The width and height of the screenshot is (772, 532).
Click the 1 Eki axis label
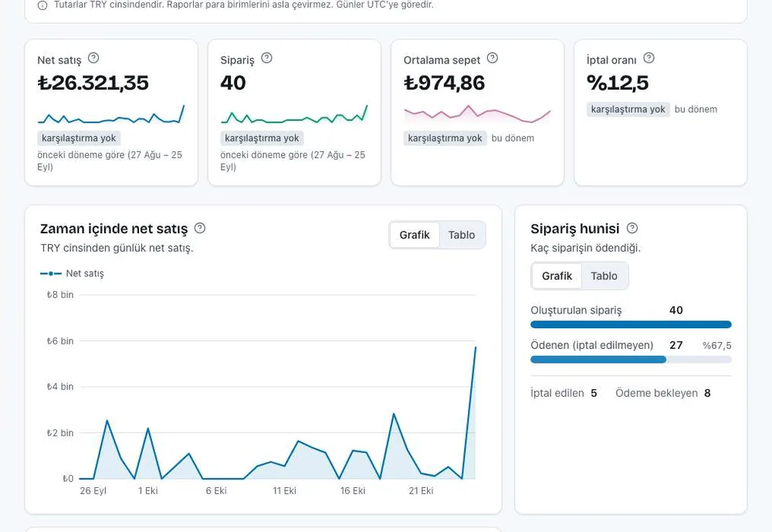(147, 490)
